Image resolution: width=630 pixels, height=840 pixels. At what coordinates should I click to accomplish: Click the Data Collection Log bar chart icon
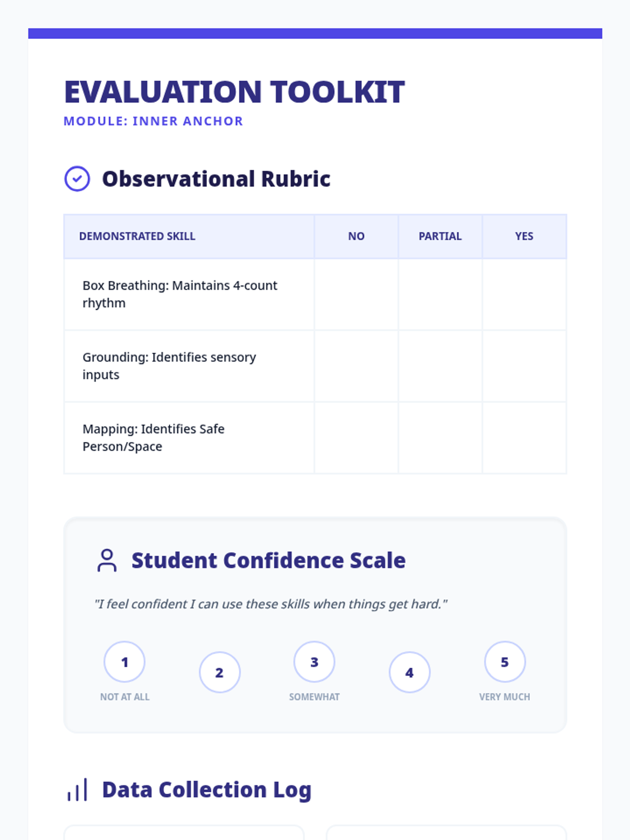77,790
